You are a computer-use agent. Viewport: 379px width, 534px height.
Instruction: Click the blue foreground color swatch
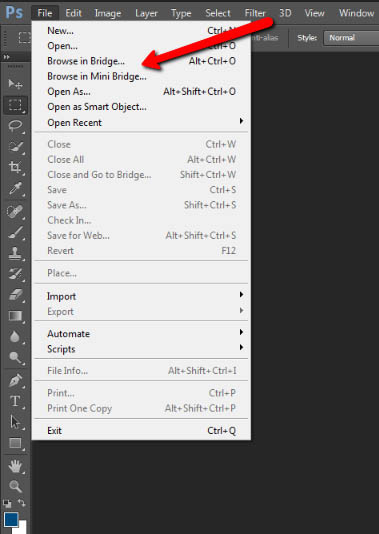tap(11, 520)
